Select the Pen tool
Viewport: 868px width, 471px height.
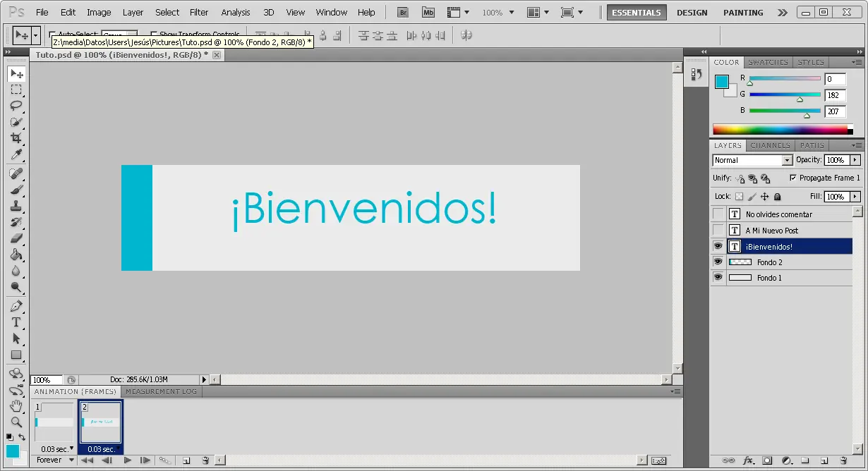tap(16, 306)
